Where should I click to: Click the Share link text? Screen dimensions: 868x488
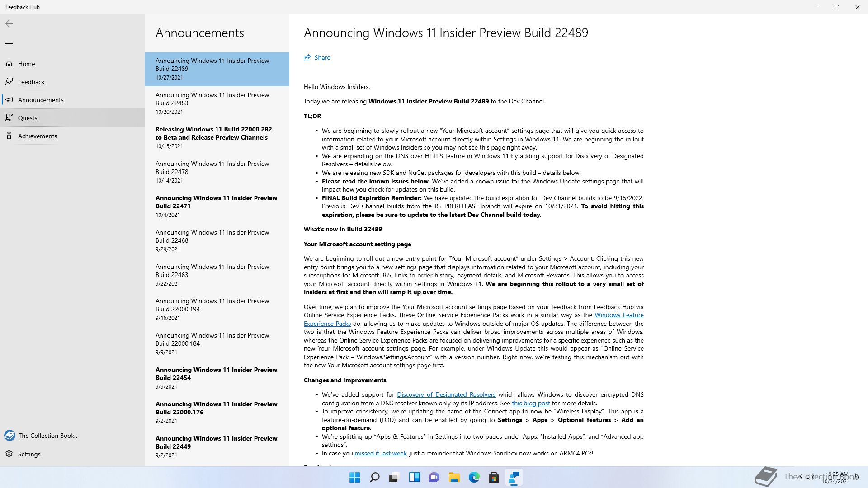tap(322, 57)
